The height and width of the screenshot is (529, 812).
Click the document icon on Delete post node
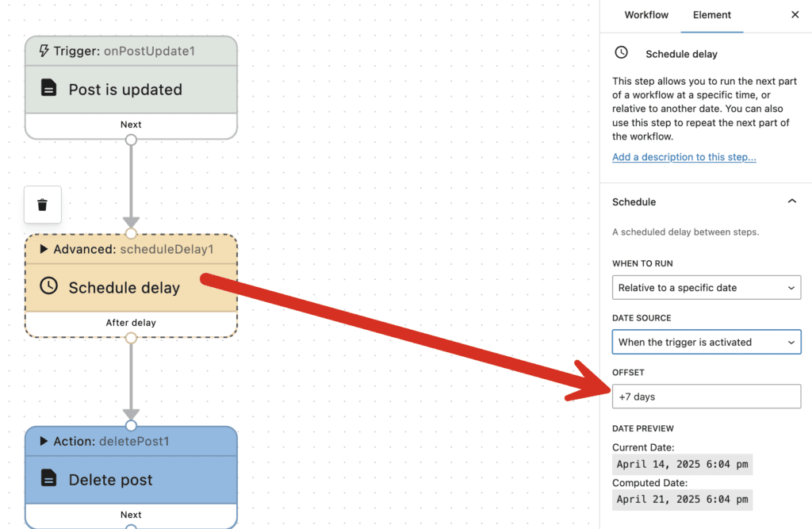[x=49, y=478]
